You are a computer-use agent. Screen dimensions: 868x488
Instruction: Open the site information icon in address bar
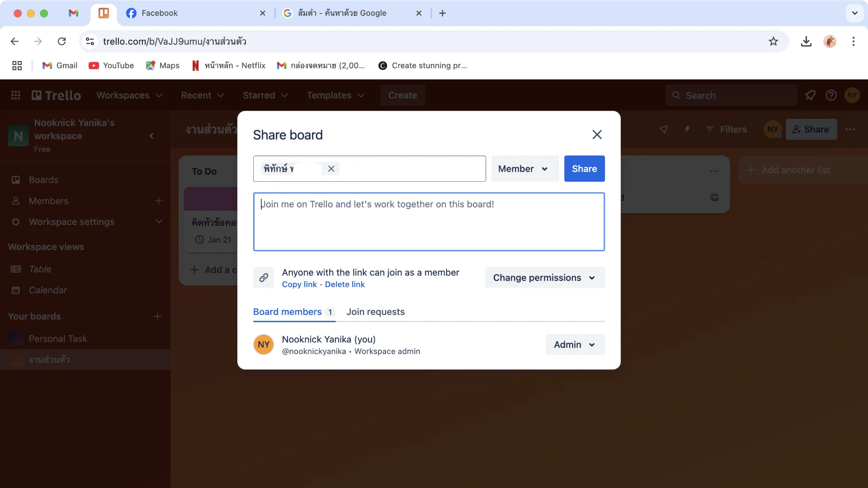90,42
